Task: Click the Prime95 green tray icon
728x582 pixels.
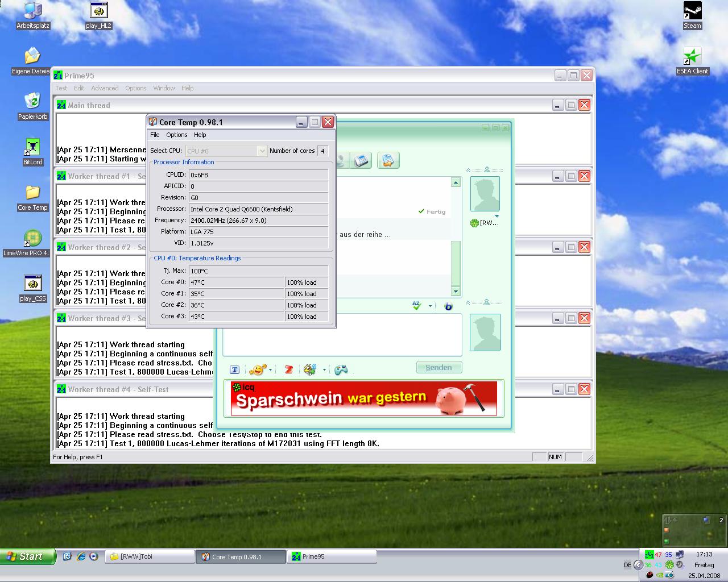Action: [648, 554]
